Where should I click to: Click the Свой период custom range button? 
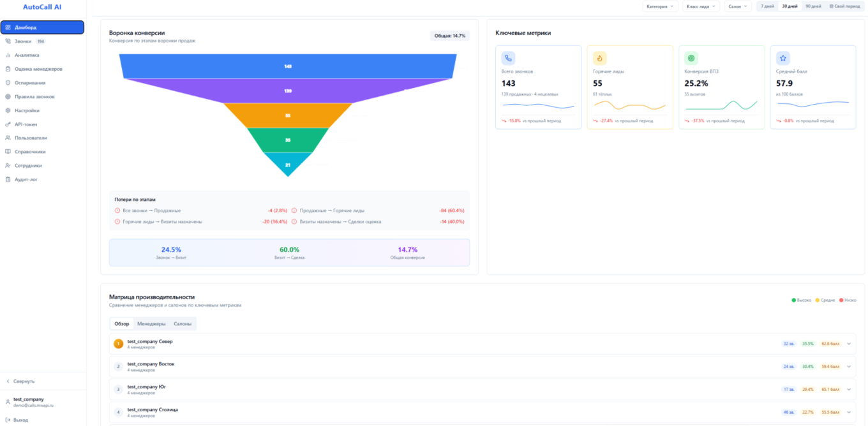(x=844, y=6)
